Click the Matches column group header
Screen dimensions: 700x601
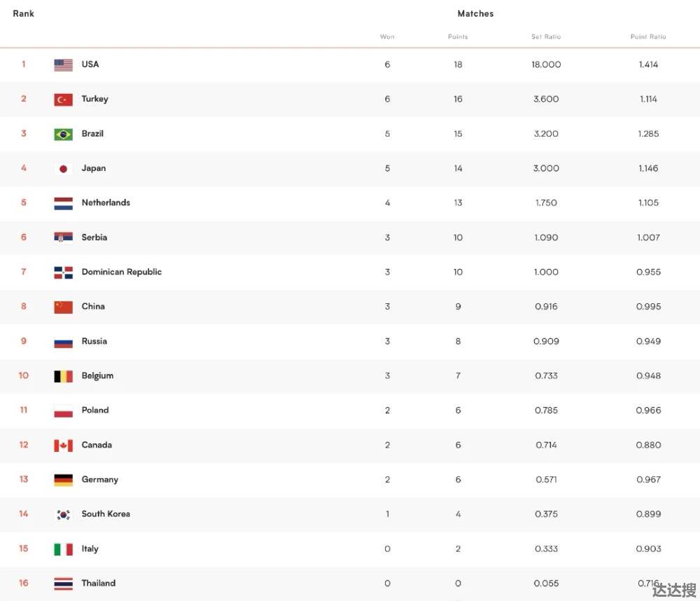click(x=475, y=13)
